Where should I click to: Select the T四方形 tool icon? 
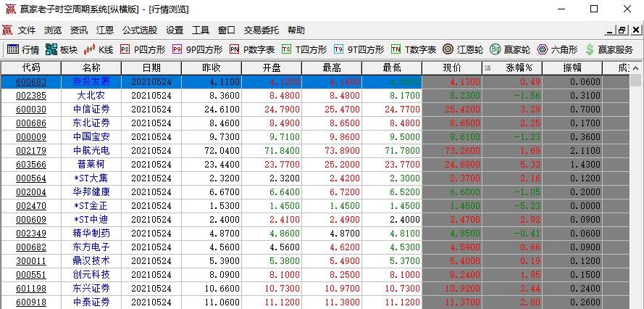(x=286, y=49)
